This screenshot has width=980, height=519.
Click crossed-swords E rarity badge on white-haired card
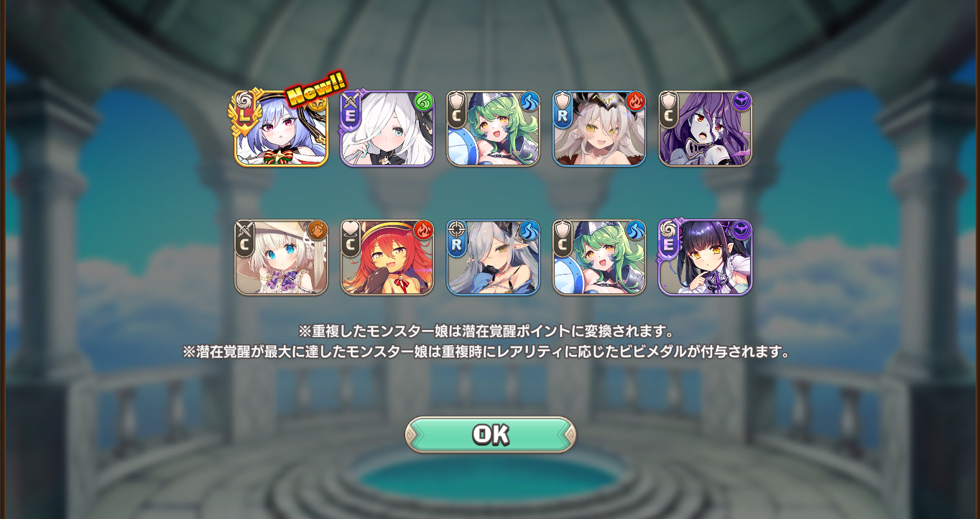350,110
